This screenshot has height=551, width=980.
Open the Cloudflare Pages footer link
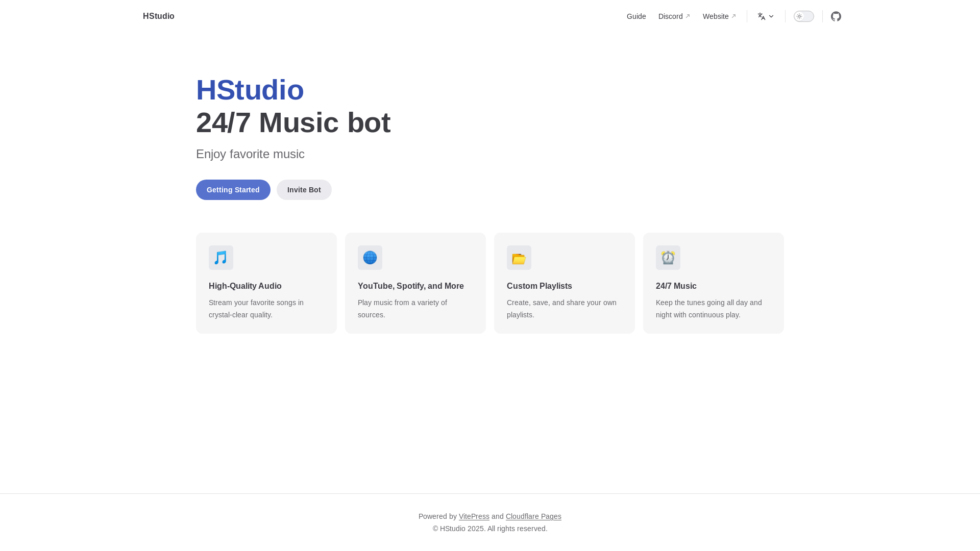533,516
